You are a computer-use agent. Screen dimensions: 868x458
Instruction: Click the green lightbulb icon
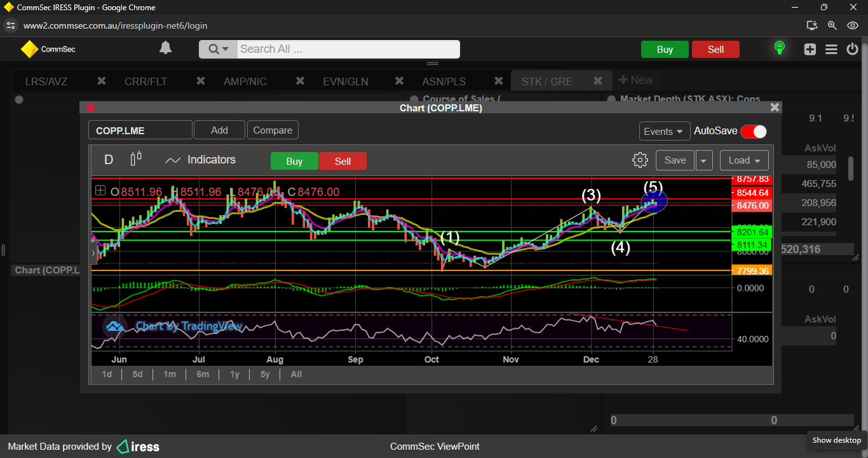click(x=779, y=48)
